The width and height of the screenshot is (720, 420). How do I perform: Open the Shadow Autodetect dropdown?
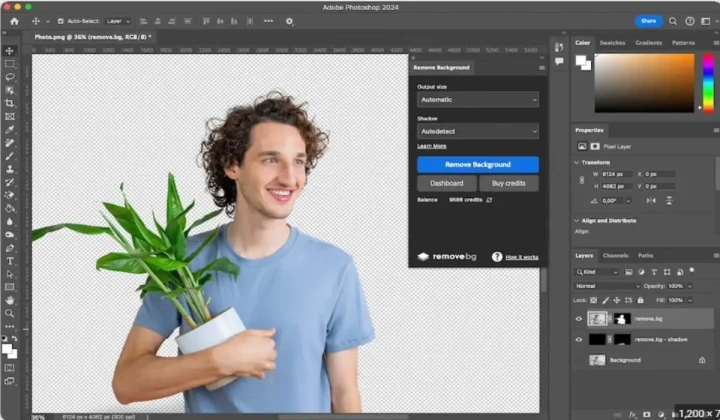(x=478, y=131)
